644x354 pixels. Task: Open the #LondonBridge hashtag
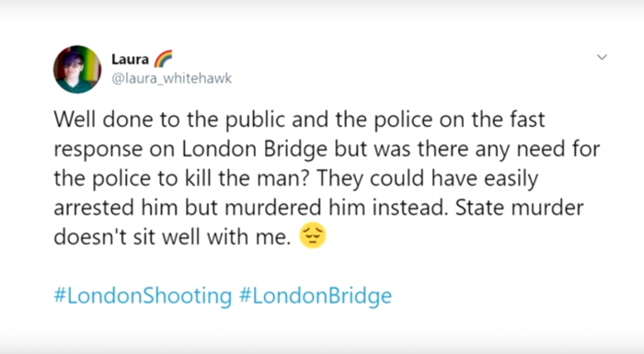316,296
